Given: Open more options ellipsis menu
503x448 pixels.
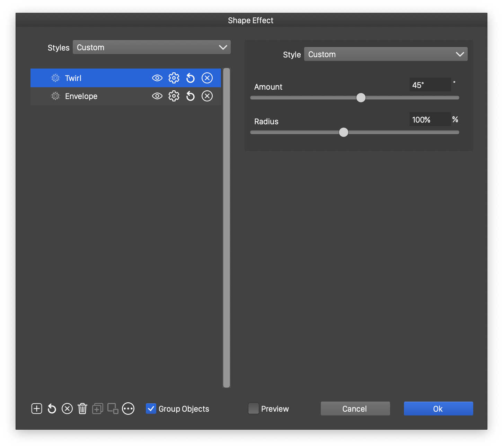Looking at the screenshot, I should pyautogui.click(x=128, y=409).
